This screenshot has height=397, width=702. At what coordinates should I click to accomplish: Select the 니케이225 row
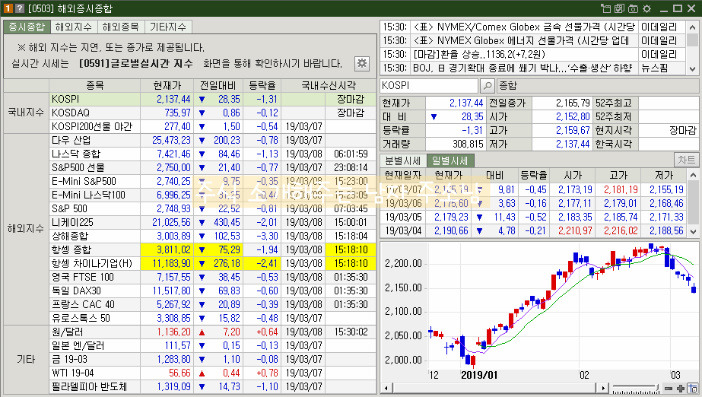tap(213, 222)
